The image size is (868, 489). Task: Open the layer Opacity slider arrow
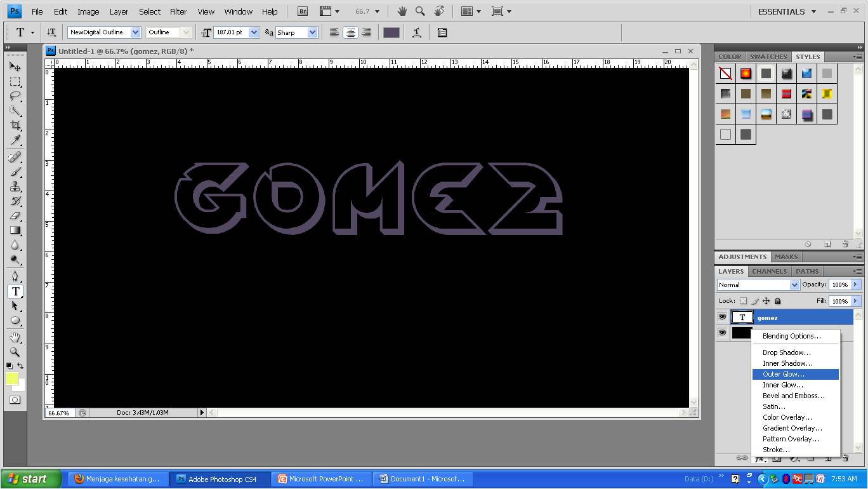pyautogui.click(x=856, y=285)
